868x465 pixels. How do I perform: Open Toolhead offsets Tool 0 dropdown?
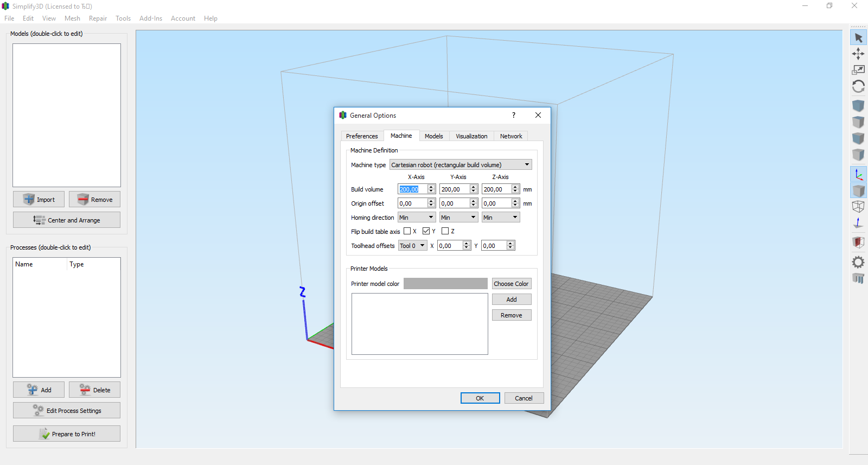(413, 245)
